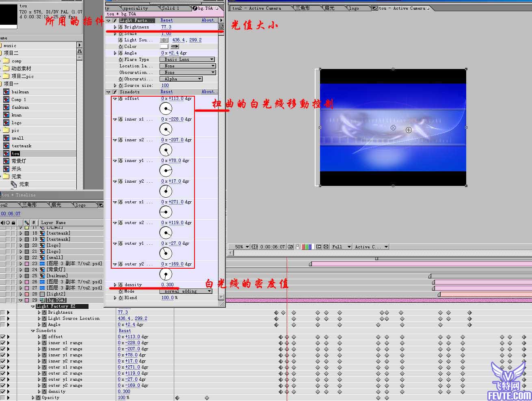Toggle the outer x2 range keyframe checkbox
The width and height of the screenshot is (532, 401).
tap(3, 373)
